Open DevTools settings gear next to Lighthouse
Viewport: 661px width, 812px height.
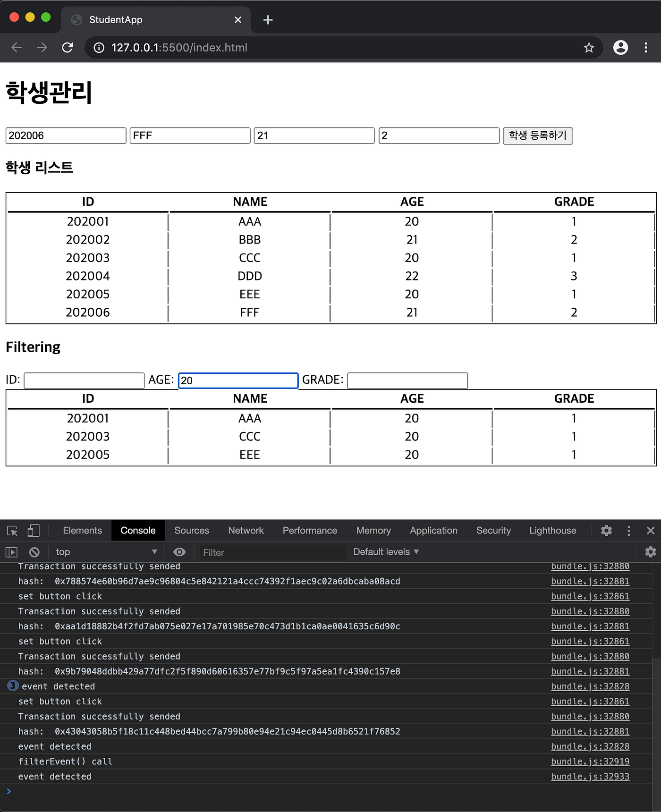[x=606, y=531]
